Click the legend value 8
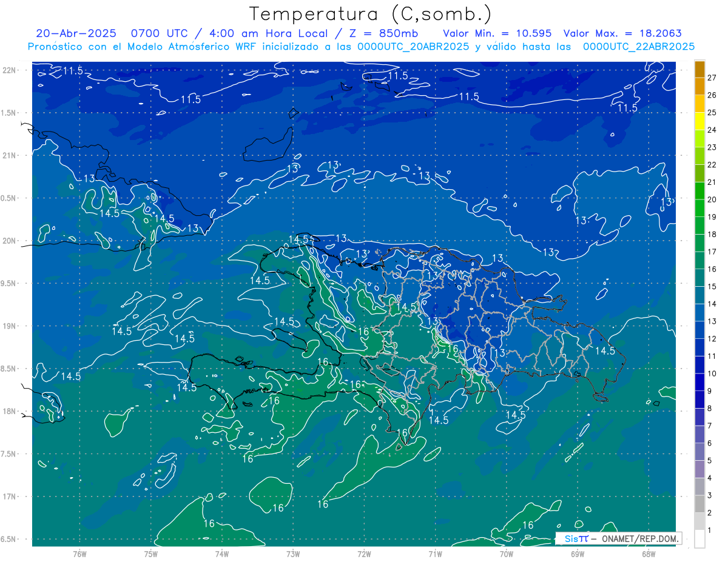The width and height of the screenshot is (728, 562). [x=709, y=409]
